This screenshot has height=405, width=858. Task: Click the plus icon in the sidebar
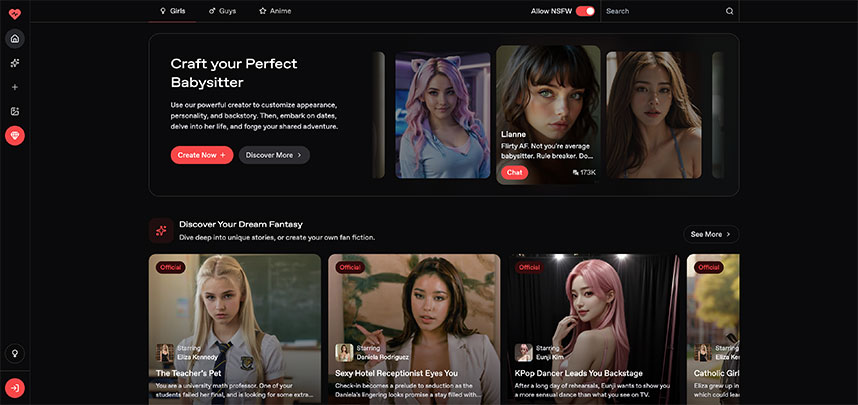15,87
